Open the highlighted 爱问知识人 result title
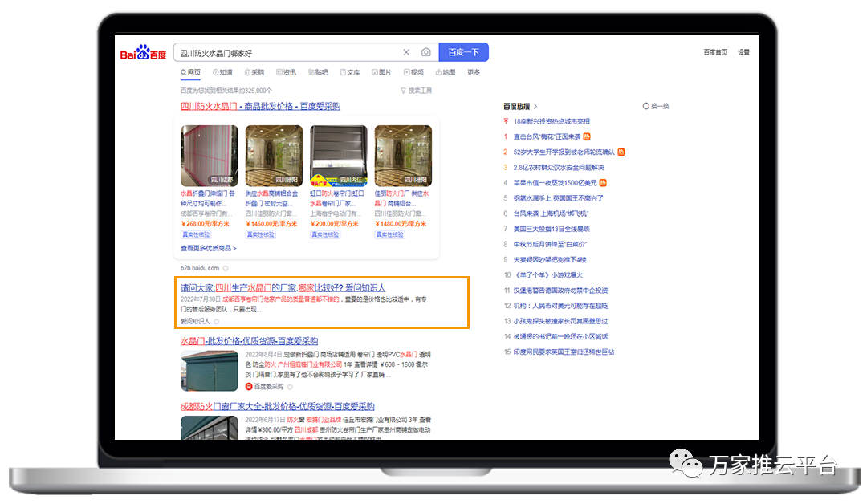 (283, 287)
